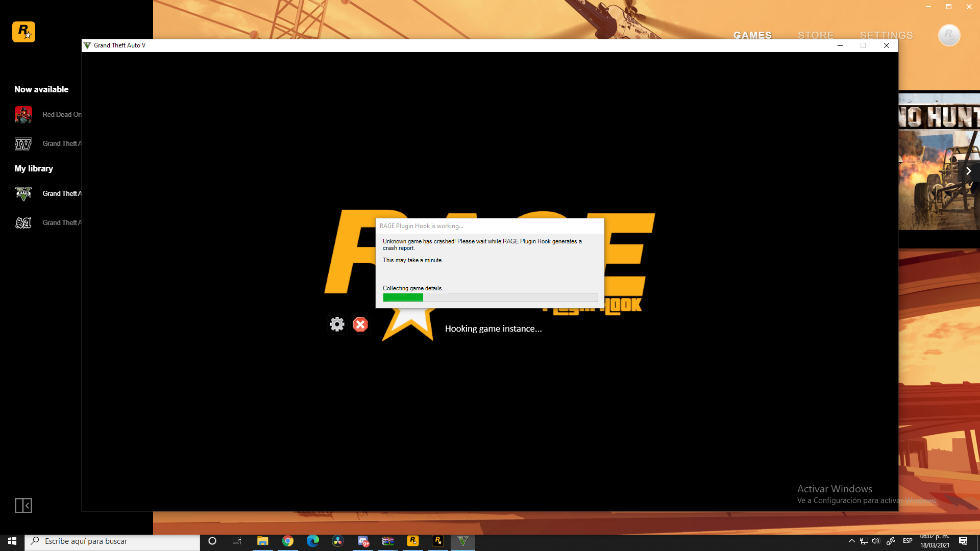Toggle the volume icon in system tray
Viewport: 980px width, 551px height.
click(876, 541)
